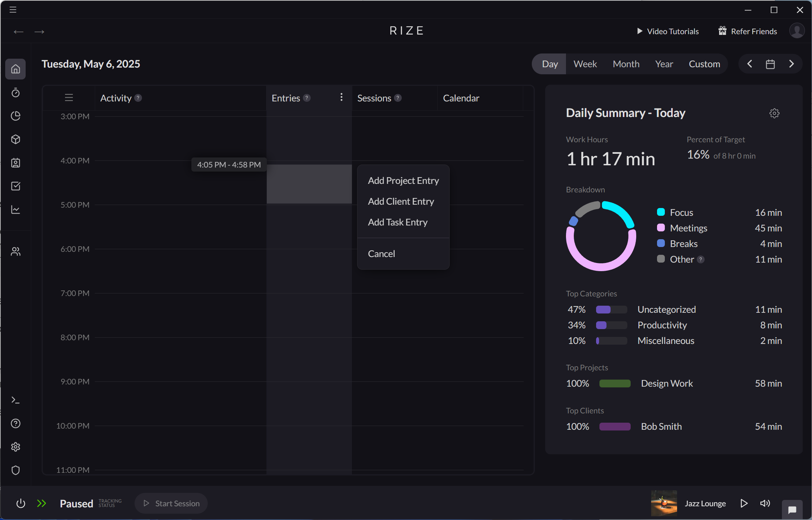Switch to the Week view
812x520 pixels.
585,64
